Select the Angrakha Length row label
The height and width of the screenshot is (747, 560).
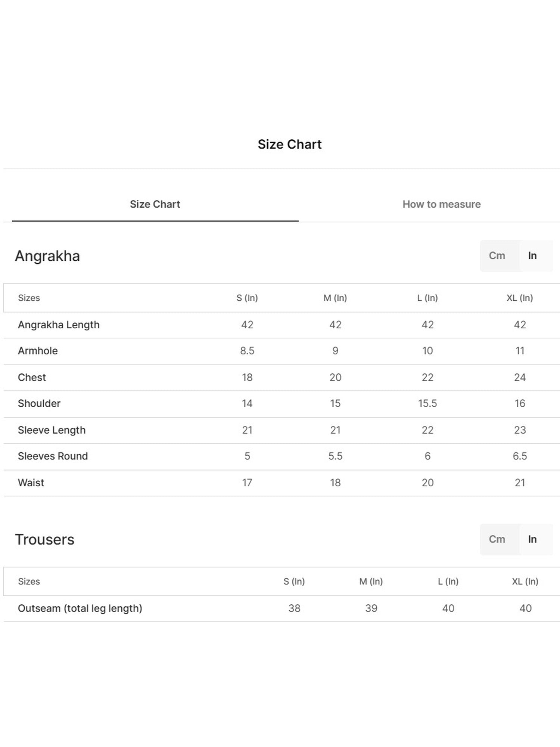(x=59, y=325)
